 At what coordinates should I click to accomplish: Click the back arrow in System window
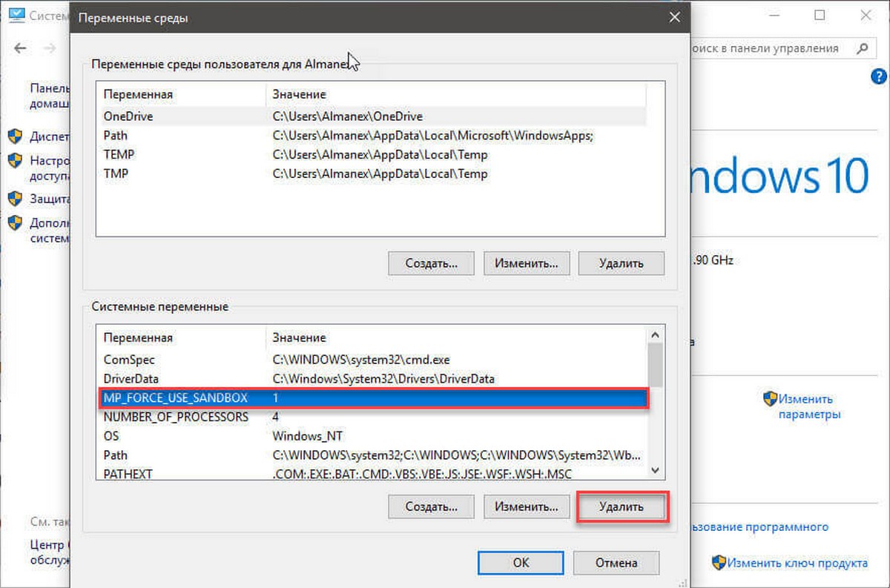point(20,48)
